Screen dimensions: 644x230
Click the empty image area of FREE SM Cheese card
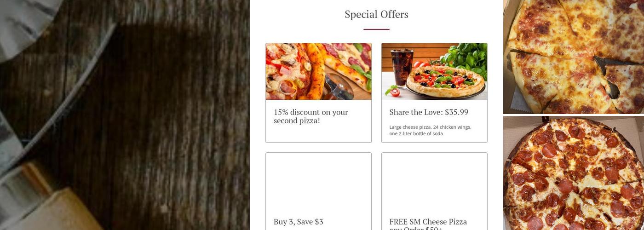[434, 181]
